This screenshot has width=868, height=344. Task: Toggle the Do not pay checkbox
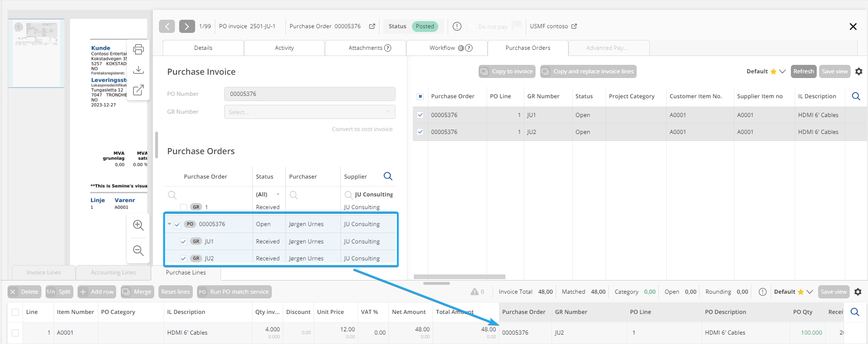pyautogui.click(x=471, y=26)
